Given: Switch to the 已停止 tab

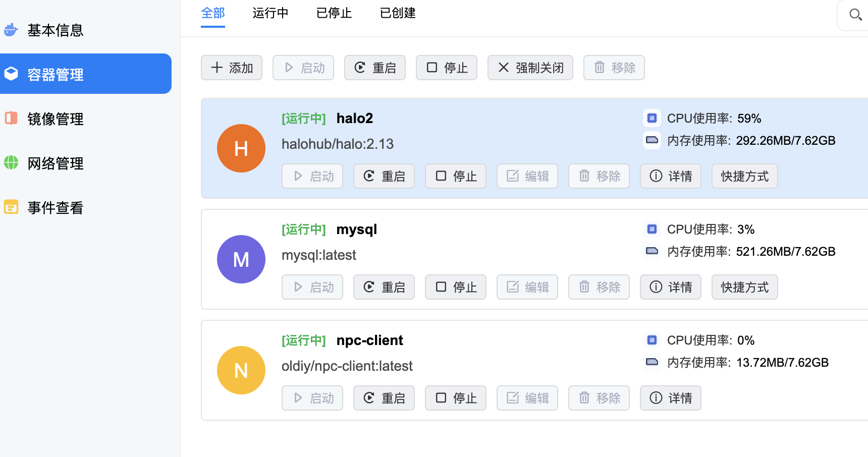Looking at the screenshot, I should point(334,13).
